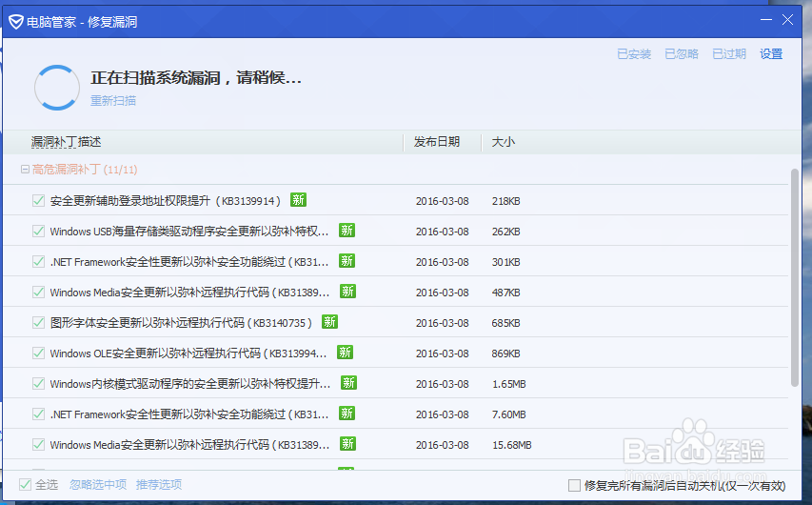
Task: Click size value 15.68MB
Action: [x=511, y=445]
